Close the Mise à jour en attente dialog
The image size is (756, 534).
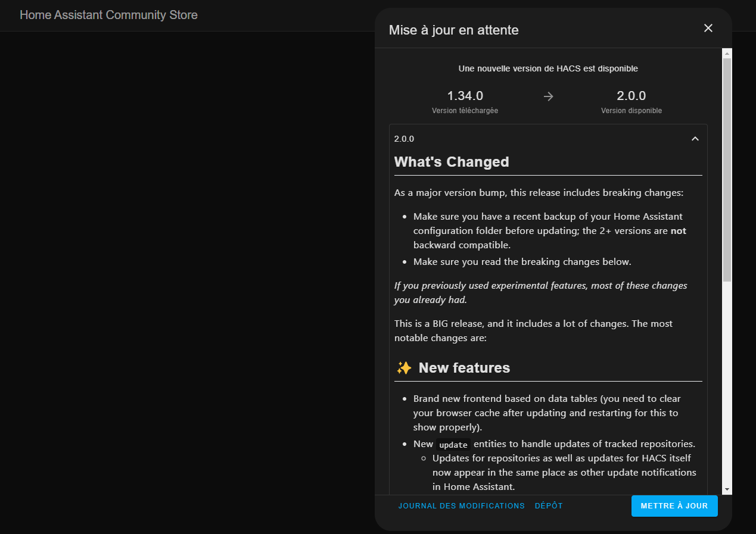pyautogui.click(x=708, y=28)
